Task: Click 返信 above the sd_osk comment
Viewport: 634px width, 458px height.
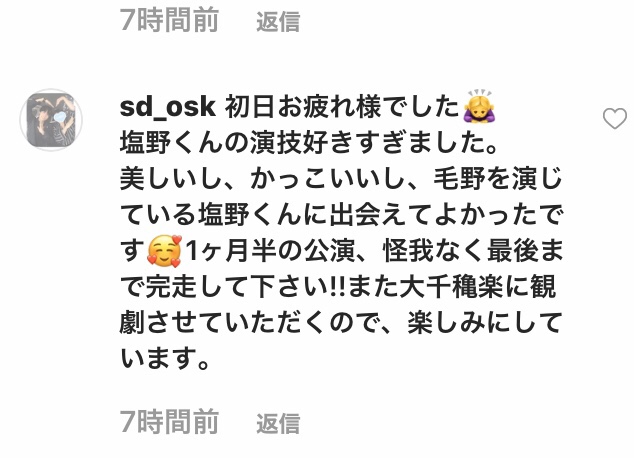Action: pyautogui.click(x=278, y=21)
